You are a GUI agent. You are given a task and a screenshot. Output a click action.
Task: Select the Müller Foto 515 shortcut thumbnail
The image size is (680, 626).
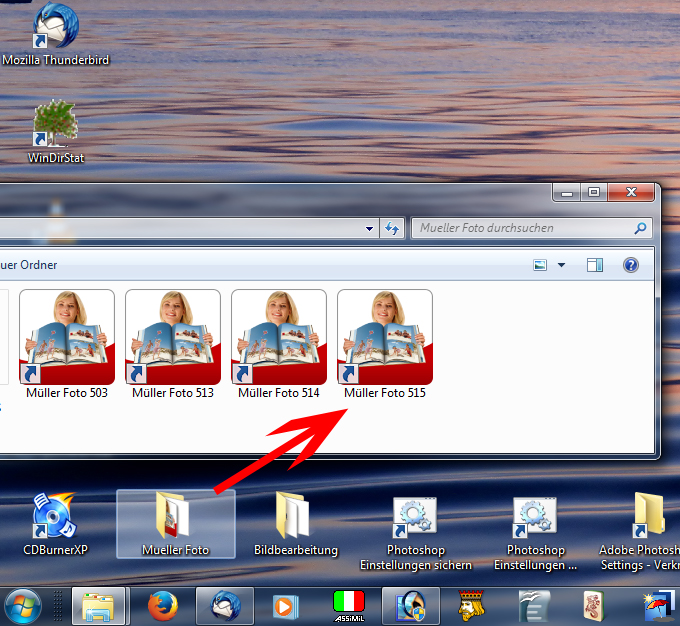(x=385, y=337)
